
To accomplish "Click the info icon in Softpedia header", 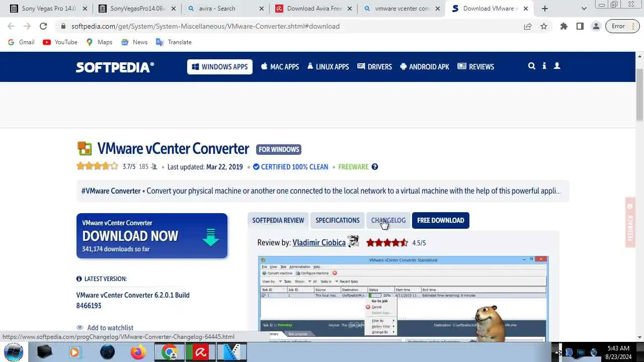I will [x=544, y=66].
